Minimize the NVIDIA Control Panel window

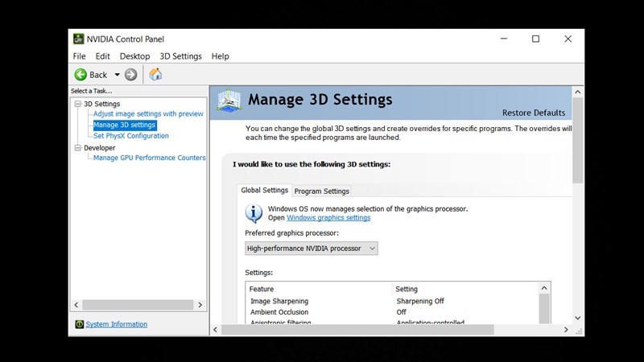pos(504,39)
